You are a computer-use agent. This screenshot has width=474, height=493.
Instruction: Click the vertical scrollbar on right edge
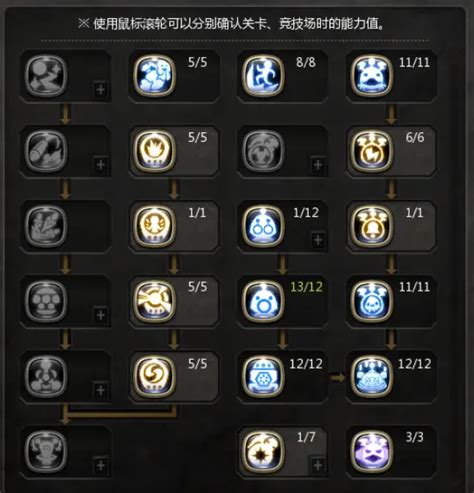453,267
